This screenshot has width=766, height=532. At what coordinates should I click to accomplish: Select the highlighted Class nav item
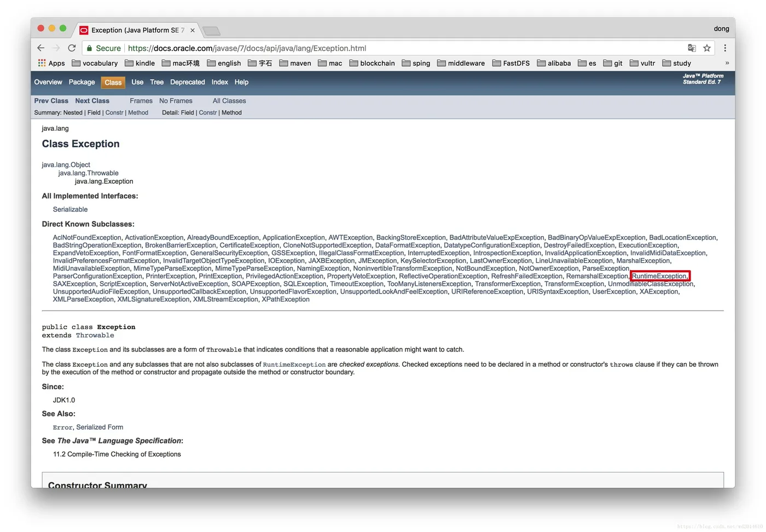coord(113,83)
